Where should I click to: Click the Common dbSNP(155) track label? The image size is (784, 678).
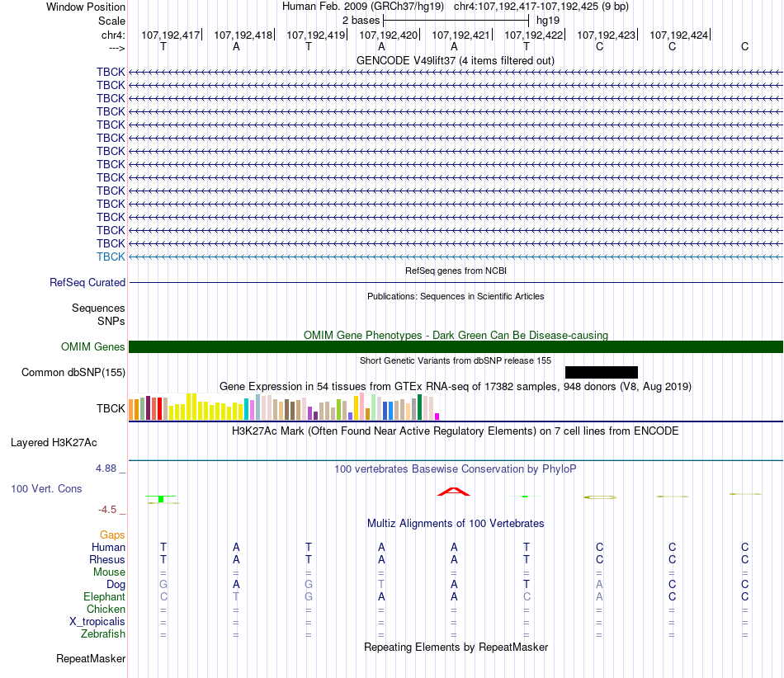click(73, 372)
